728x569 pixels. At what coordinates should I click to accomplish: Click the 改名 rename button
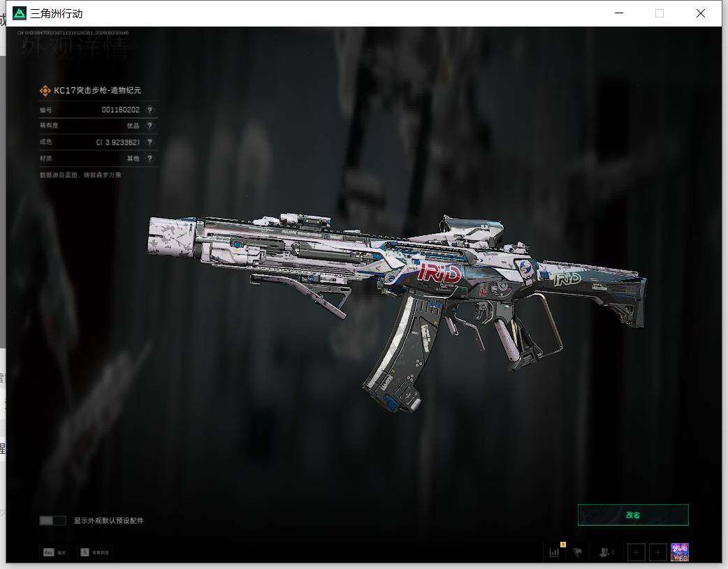(633, 515)
